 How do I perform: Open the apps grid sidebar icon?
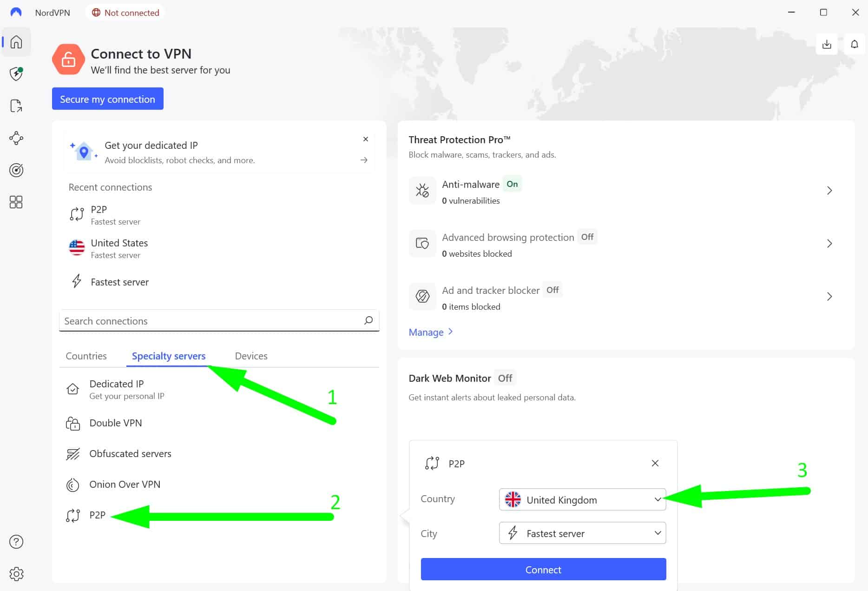(16, 202)
